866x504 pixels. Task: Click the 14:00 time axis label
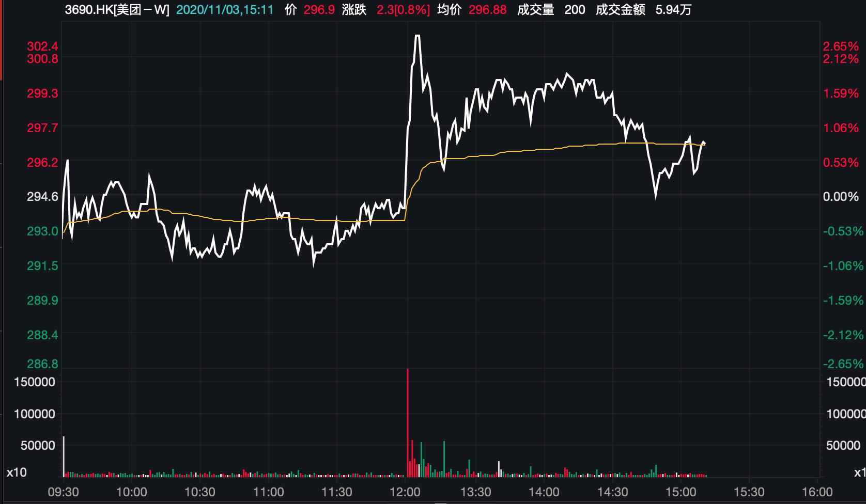click(x=544, y=492)
